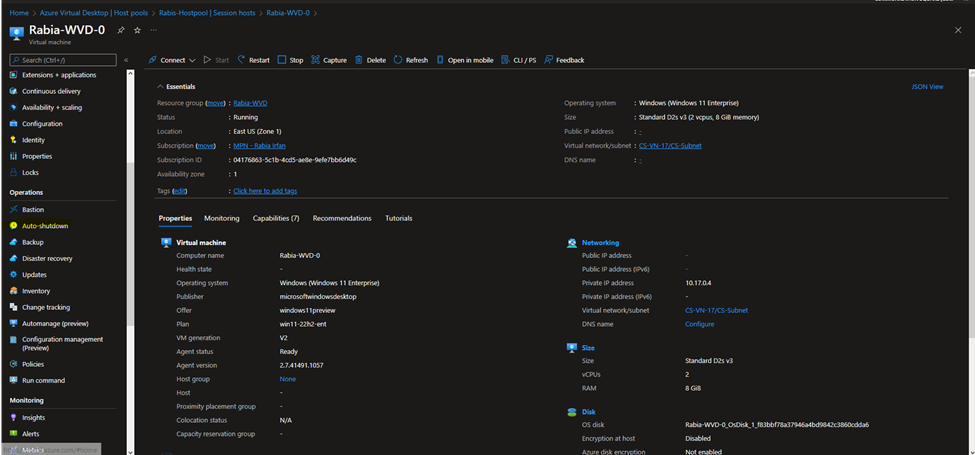Click move link next to Resource group
The image size is (975, 455).
[x=215, y=103]
